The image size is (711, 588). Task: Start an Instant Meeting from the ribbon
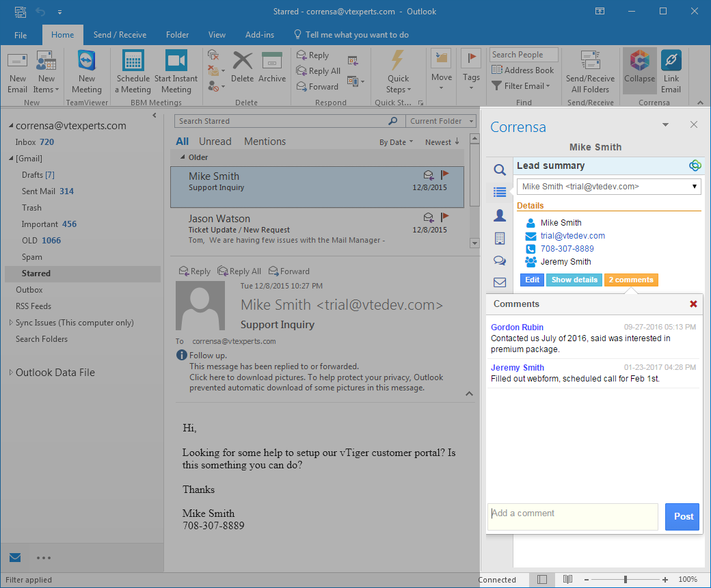[x=176, y=71]
